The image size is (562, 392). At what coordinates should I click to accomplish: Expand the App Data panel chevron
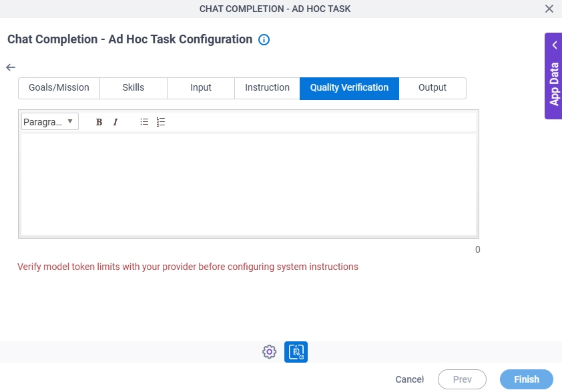(555, 45)
